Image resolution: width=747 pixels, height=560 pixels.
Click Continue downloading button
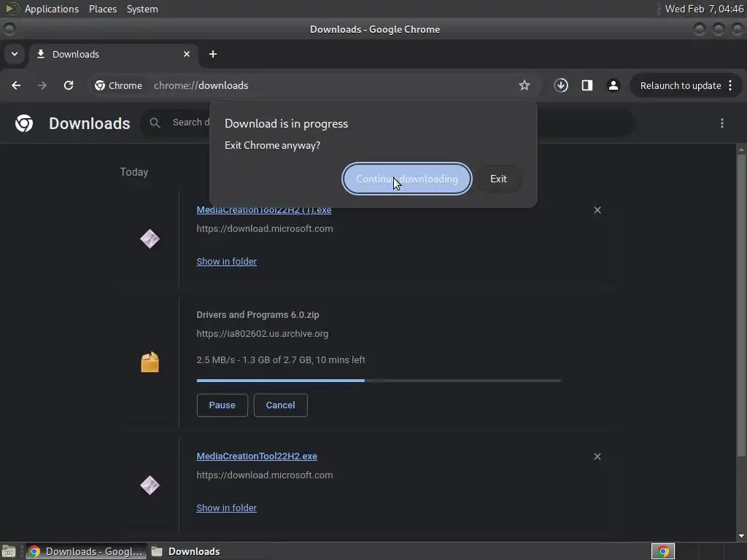[407, 179]
